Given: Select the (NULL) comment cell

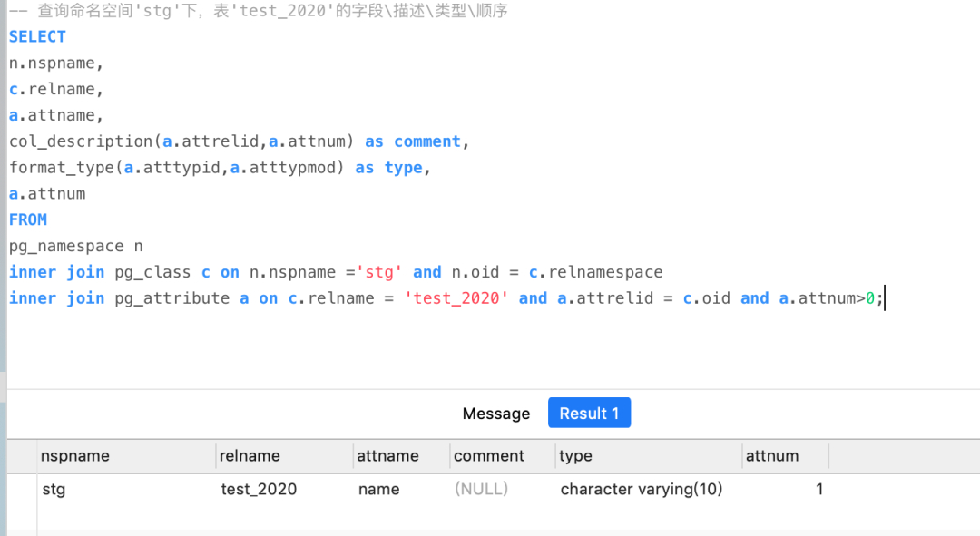Looking at the screenshot, I should pyautogui.click(x=503, y=489).
